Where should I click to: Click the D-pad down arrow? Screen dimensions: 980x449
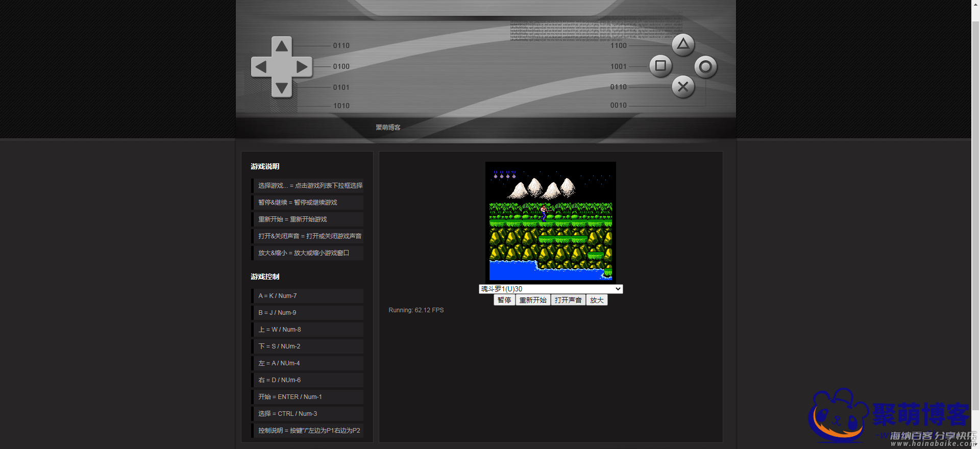[x=281, y=87]
